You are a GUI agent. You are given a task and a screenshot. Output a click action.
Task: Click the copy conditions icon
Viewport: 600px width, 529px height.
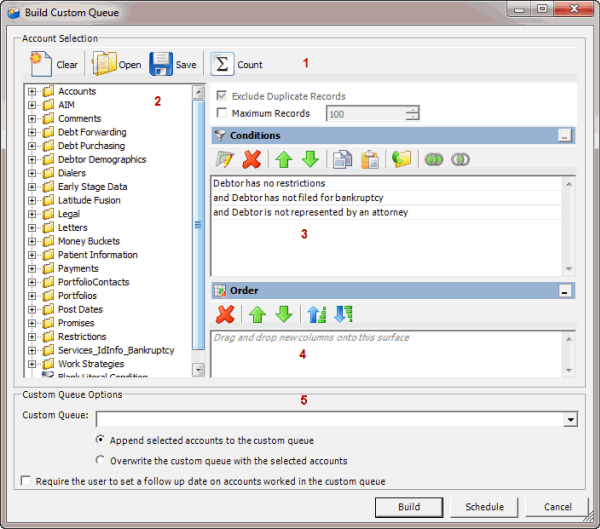(x=342, y=159)
